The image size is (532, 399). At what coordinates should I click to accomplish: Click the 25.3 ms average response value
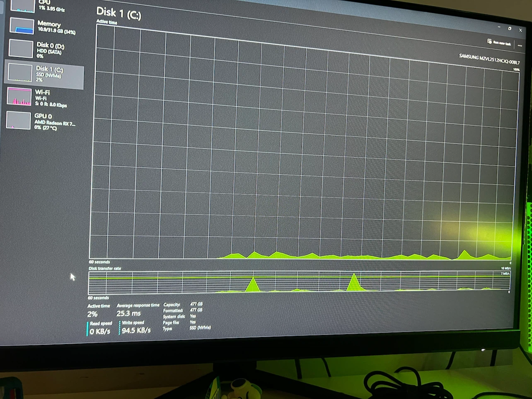tap(128, 313)
